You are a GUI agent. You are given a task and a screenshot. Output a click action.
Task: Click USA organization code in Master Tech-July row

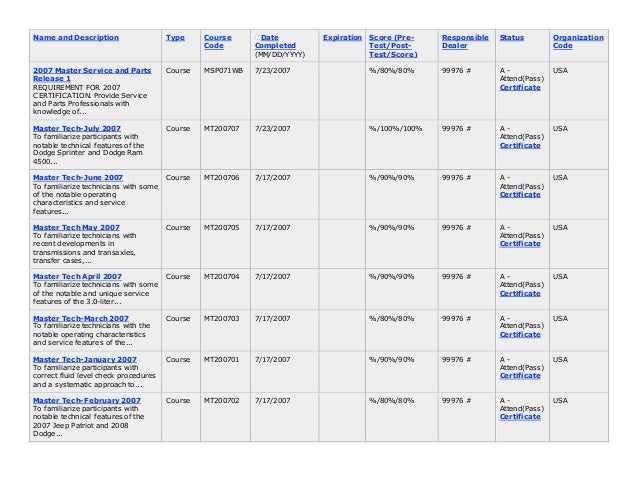click(560, 129)
